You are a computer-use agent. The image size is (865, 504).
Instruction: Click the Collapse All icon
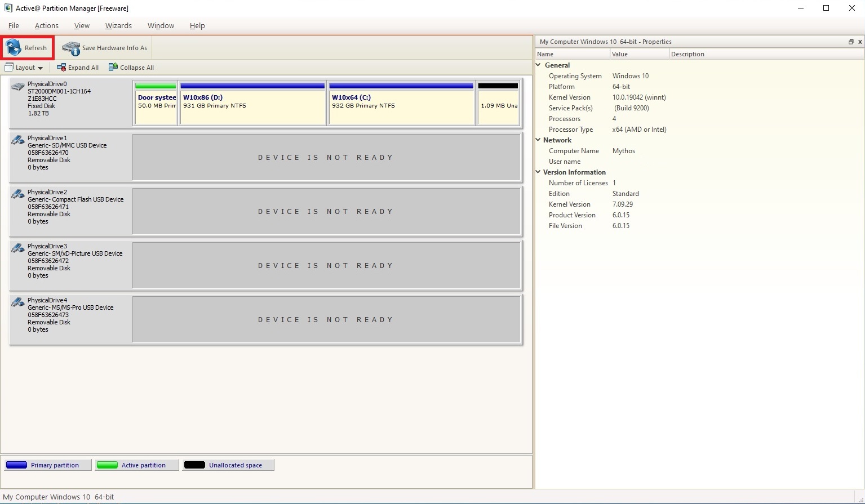pos(113,68)
